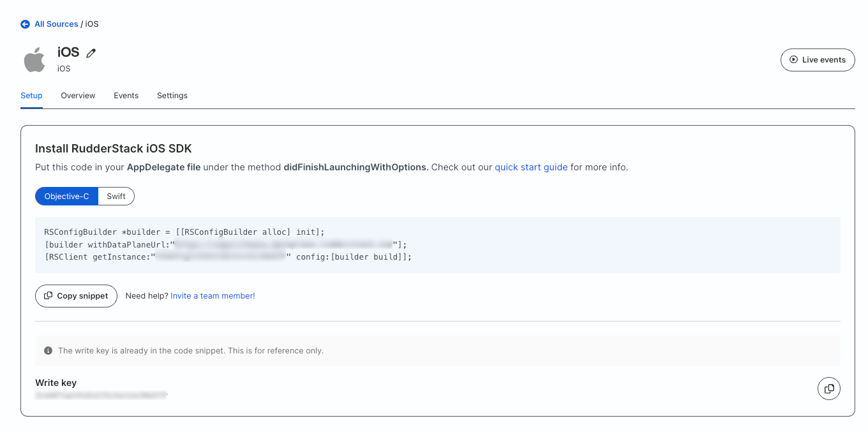
Task: Open Live events
Action: [x=818, y=60]
